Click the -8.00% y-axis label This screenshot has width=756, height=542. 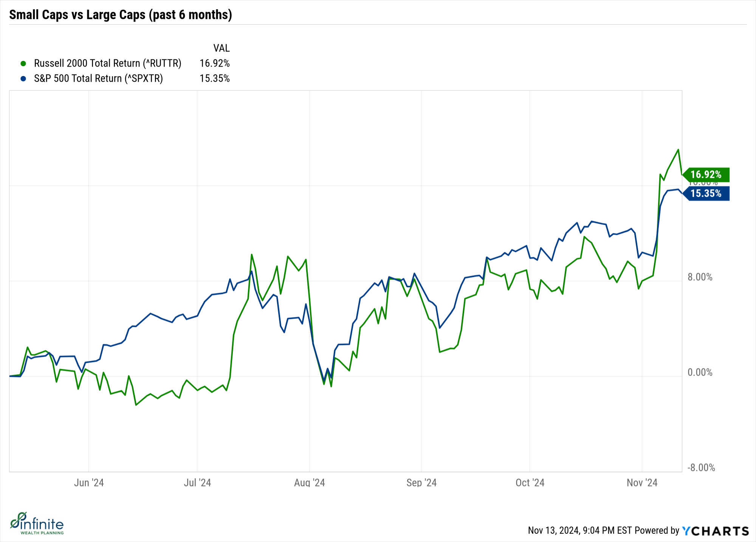click(x=701, y=468)
